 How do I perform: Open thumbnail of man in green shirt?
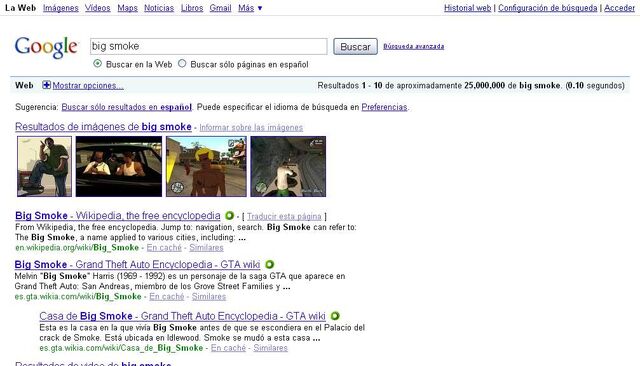[x=44, y=166]
